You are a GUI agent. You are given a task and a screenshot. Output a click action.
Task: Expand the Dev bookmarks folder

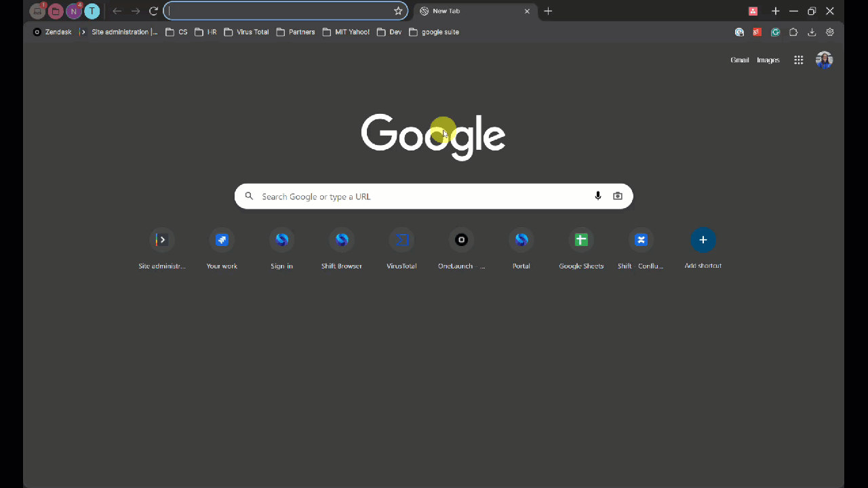point(389,32)
